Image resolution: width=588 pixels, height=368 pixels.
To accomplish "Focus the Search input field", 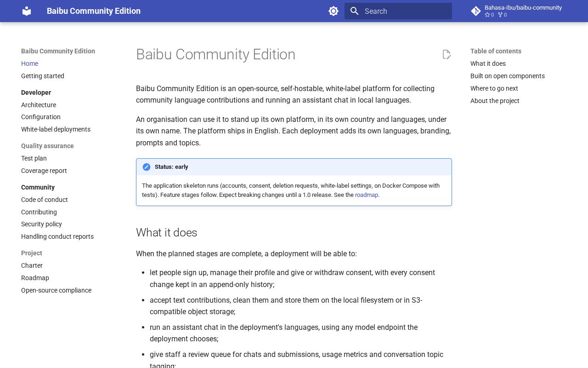I will pos(398,11).
